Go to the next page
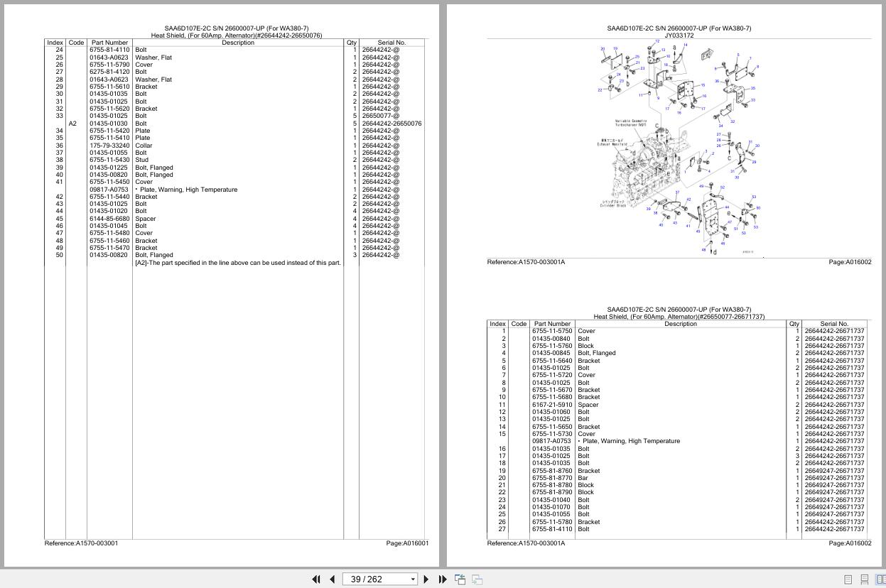Screen dimensions: 886x588 click(x=426, y=579)
